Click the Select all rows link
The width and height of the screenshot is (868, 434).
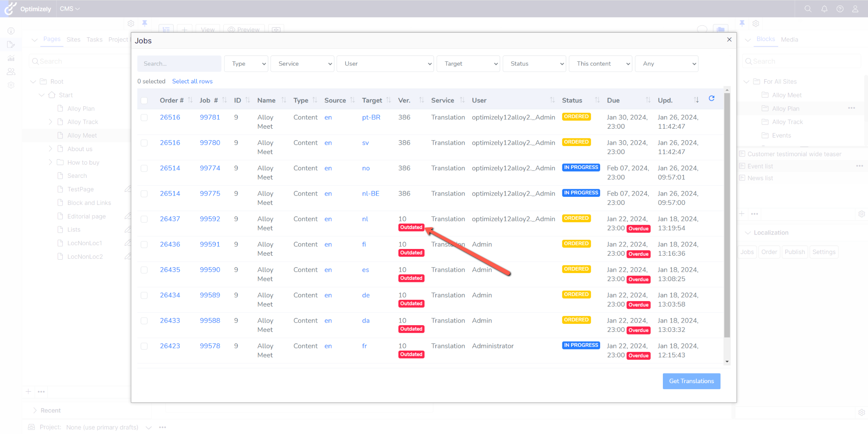coord(192,81)
